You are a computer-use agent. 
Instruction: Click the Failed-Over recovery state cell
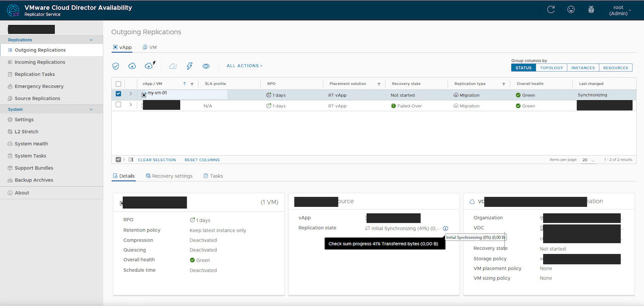(406, 106)
